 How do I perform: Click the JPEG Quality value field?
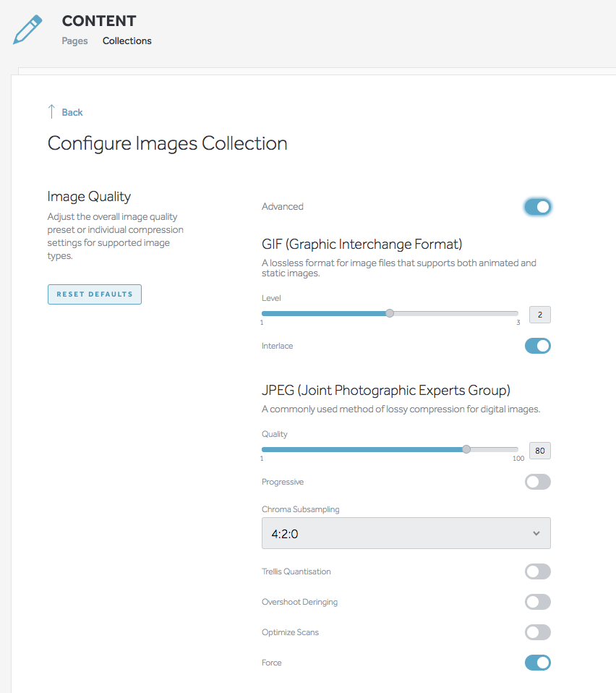[x=539, y=451]
